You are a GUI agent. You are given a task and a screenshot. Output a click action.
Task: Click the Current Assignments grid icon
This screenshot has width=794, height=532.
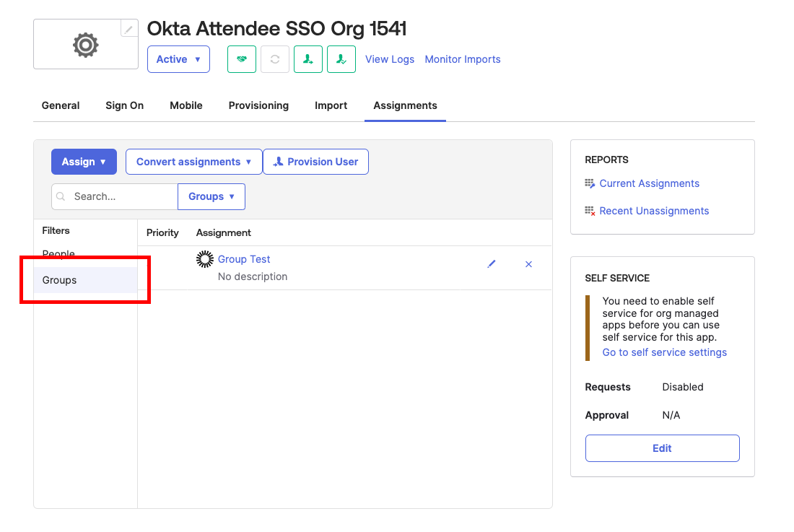(590, 183)
